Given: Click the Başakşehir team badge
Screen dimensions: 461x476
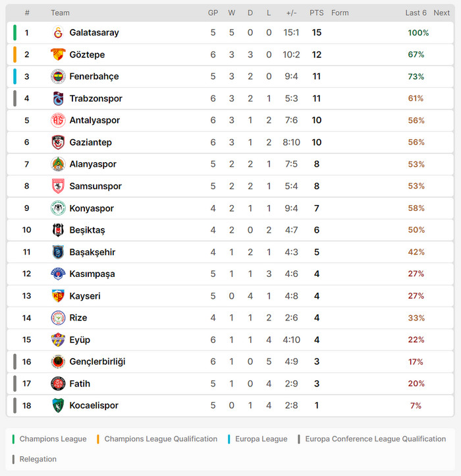Looking at the screenshot, I should 58,252.
